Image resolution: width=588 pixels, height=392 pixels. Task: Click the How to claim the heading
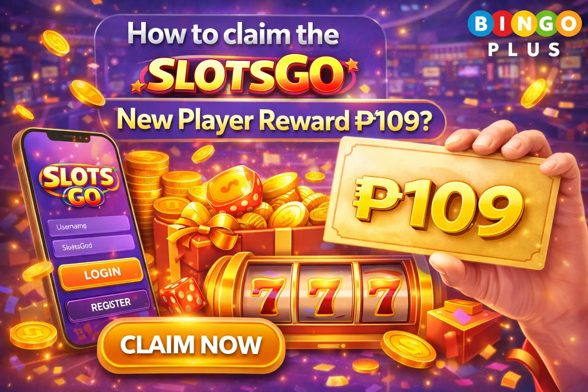click(x=233, y=34)
